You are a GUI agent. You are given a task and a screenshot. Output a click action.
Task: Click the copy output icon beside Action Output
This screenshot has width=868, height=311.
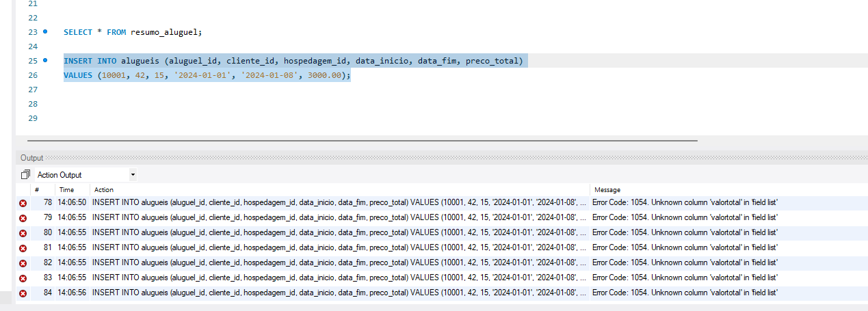coord(26,175)
